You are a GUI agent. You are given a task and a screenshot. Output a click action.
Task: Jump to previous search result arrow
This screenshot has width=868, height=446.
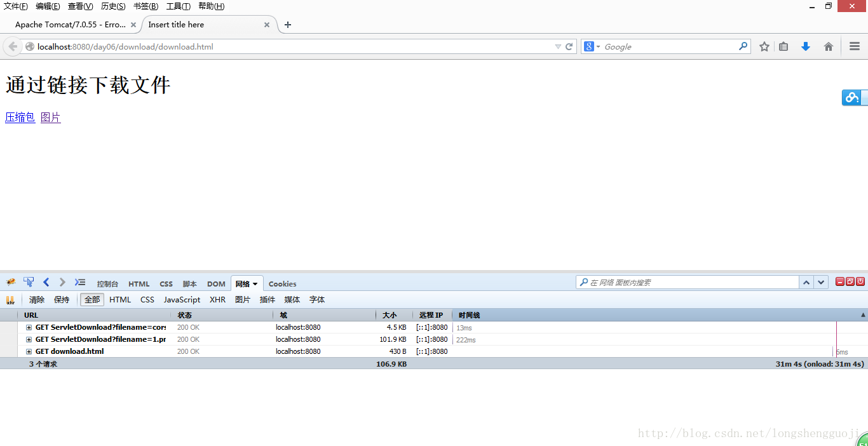pyautogui.click(x=806, y=282)
